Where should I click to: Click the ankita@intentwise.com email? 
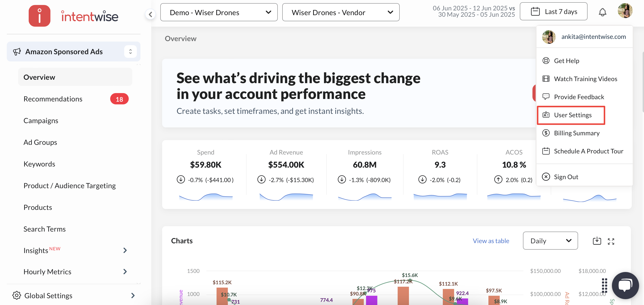point(593,37)
